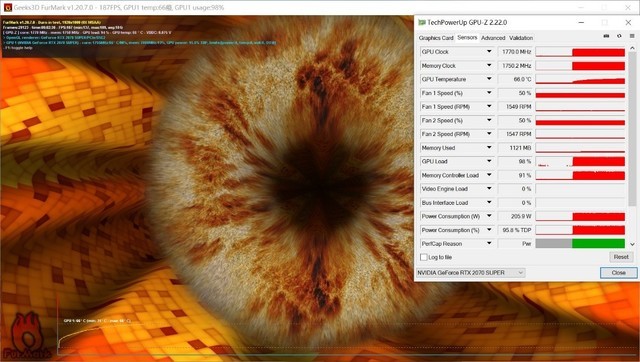The width and height of the screenshot is (640, 362).
Task: Click the FurMark flame logo icon
Action: pyautogui.click(x=27, y=336)
